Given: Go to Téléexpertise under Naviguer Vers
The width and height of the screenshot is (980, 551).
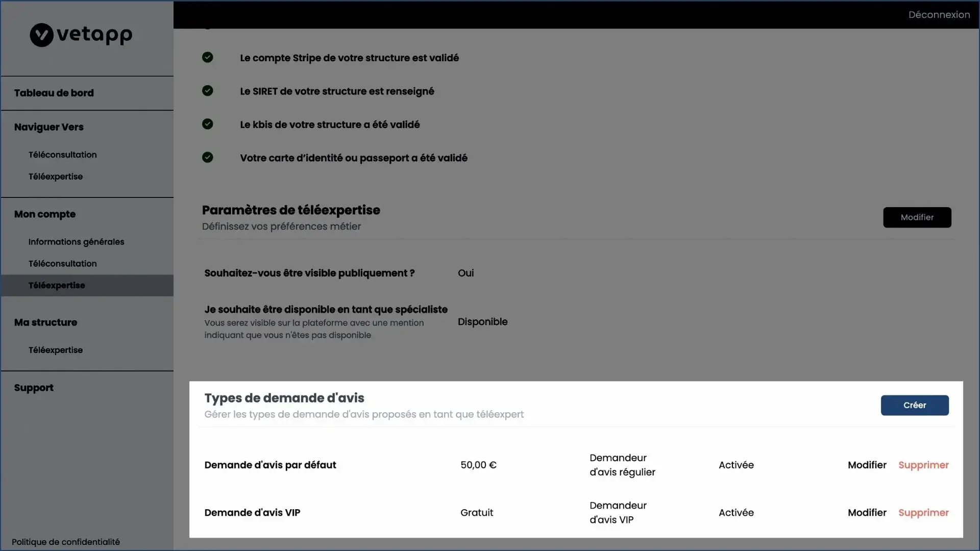Looking at the screenshot, I should click(55, 177).
